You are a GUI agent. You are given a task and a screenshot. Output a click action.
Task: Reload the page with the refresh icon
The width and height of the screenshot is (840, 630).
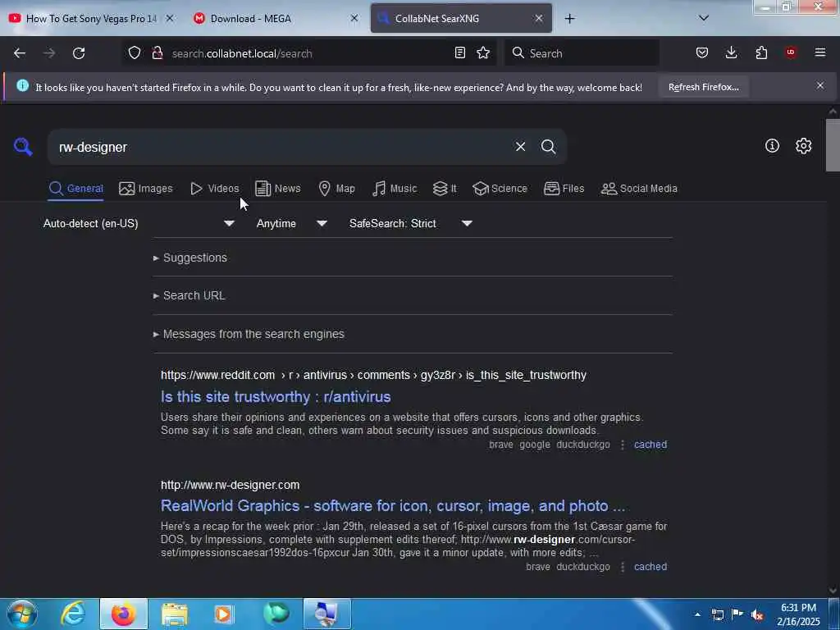pyautogui.click(x=79, y=53)
